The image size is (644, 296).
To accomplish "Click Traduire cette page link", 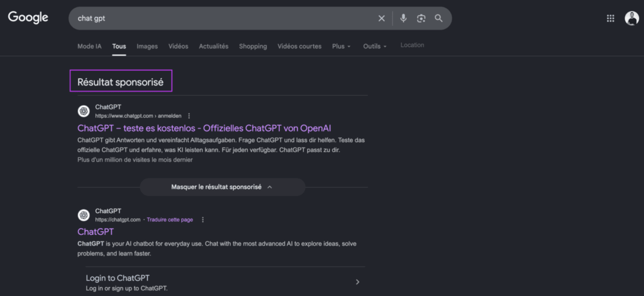I will point(170,220).
